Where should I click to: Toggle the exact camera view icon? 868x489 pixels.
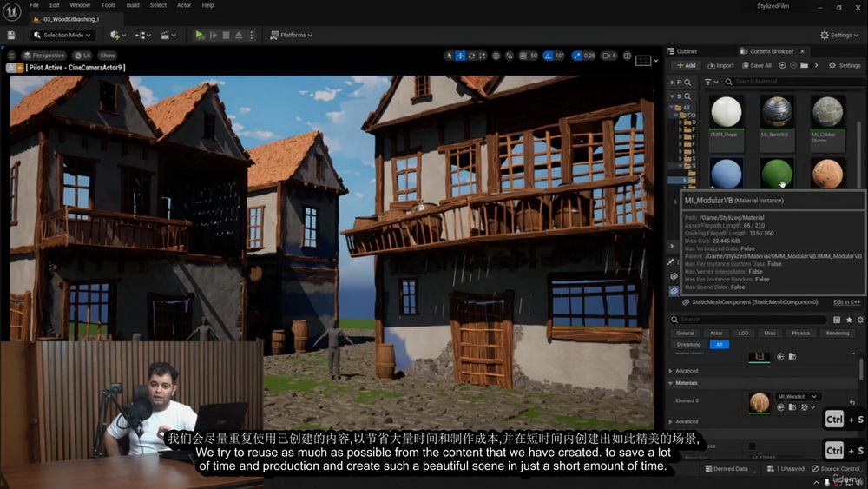[x=20, y=68]
